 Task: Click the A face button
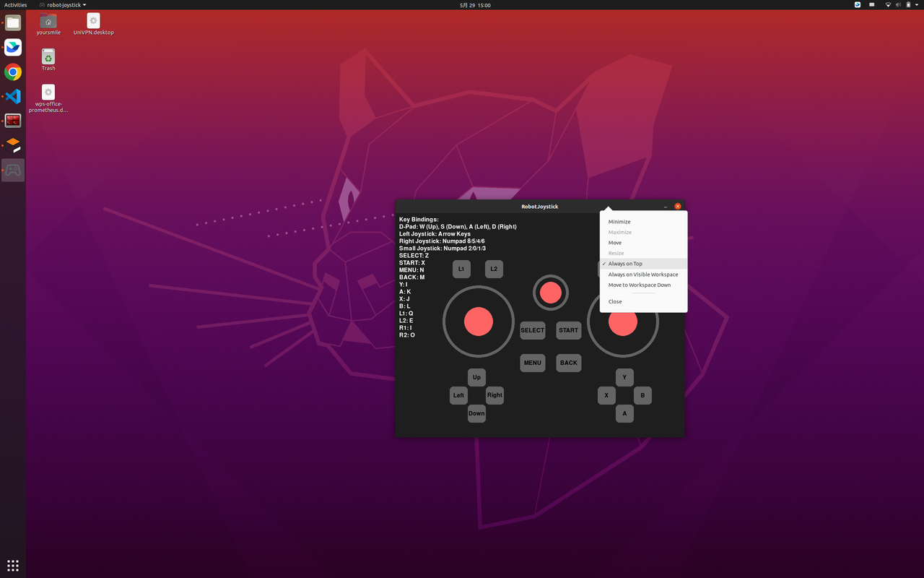coord(624,413)
